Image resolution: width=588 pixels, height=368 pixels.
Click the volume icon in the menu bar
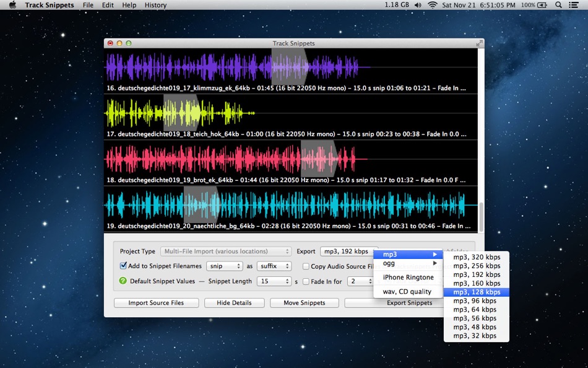(x=418, y=5)
